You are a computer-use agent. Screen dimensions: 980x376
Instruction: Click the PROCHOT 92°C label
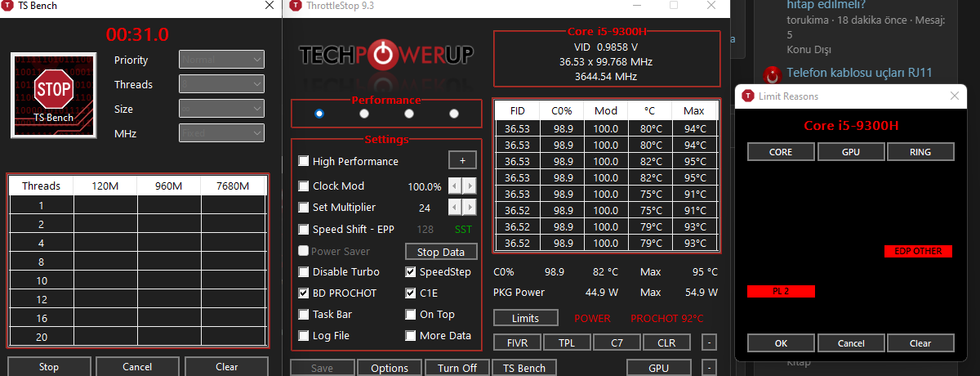point(666,318)
